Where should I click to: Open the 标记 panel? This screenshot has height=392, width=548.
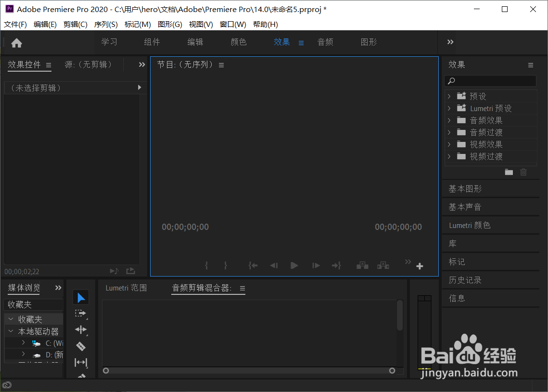457,262
